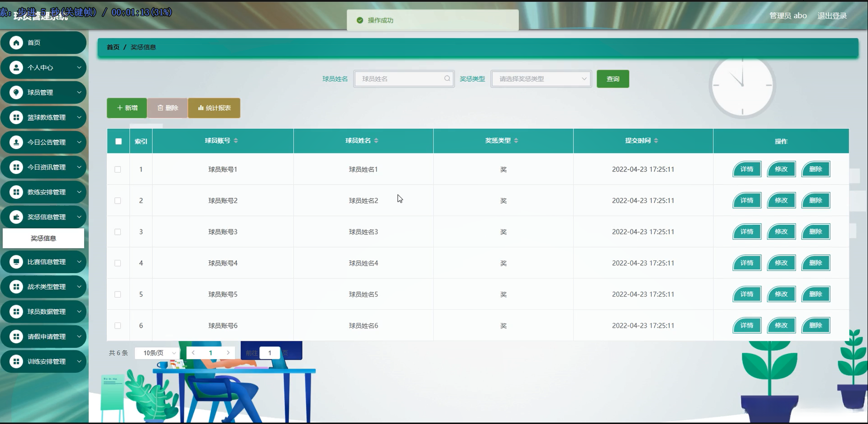This screenshot has width=868, height=424.
Task: Focus the 球员姓名 search input
Action: 404,79
